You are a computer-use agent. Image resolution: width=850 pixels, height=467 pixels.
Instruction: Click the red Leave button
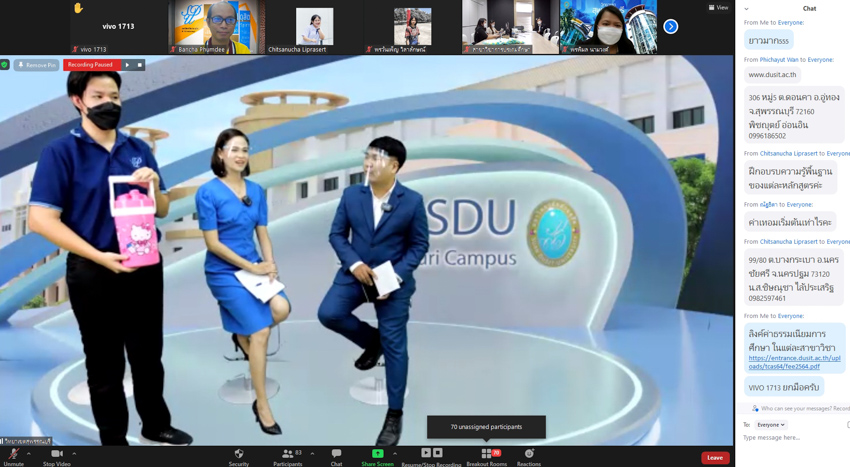click(x=715, y=458)
